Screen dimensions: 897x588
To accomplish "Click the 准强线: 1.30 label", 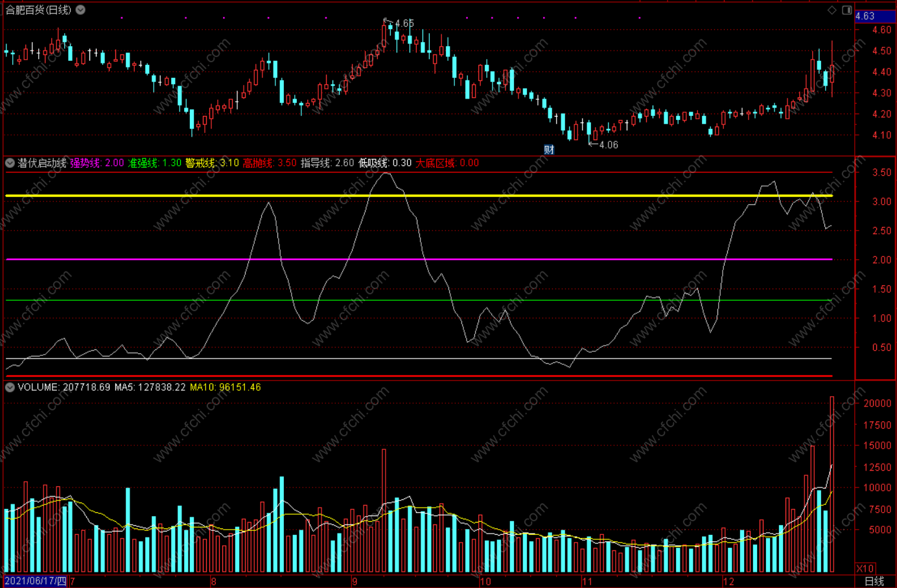I will [154, 163].
